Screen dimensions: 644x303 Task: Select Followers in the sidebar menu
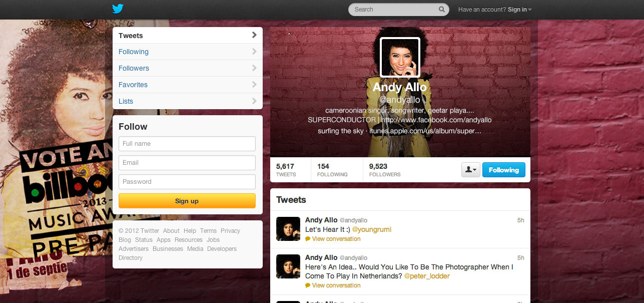point(134,68)
